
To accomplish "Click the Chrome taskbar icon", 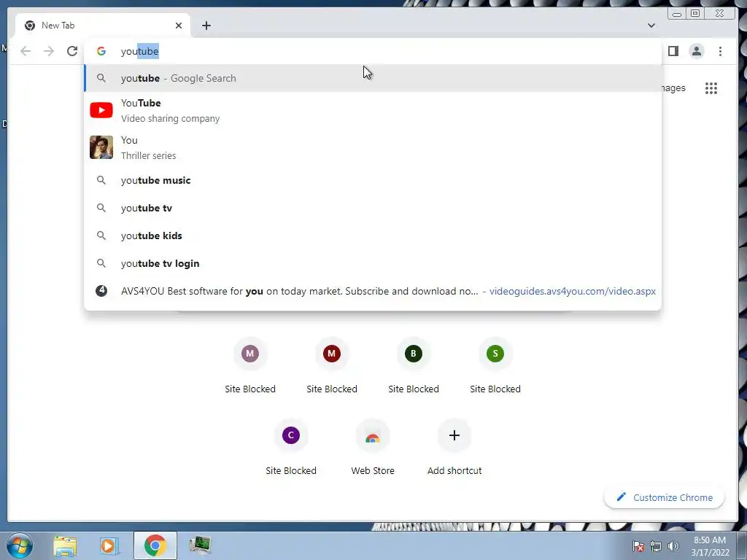I will pyautogui.click(x=155, y=545).
